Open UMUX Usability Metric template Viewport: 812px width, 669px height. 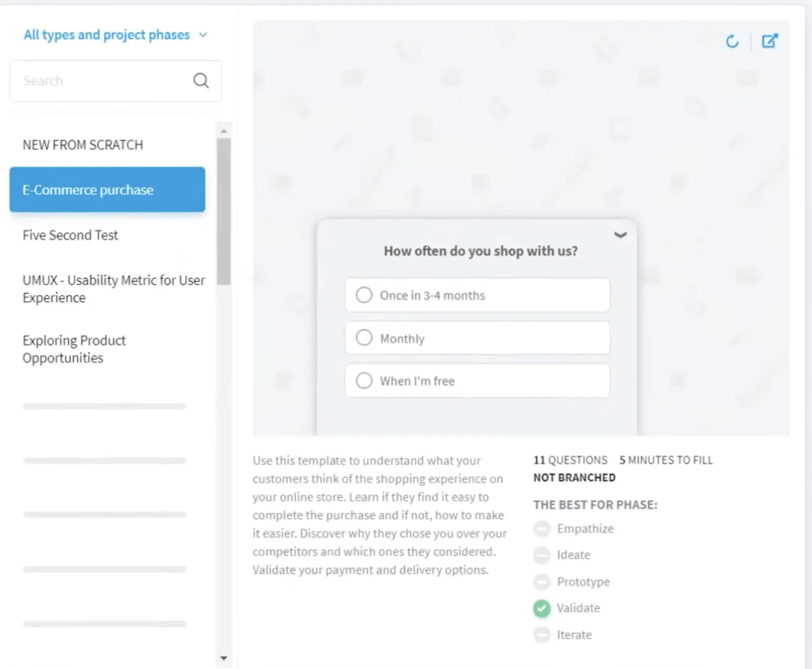point(114,289)
